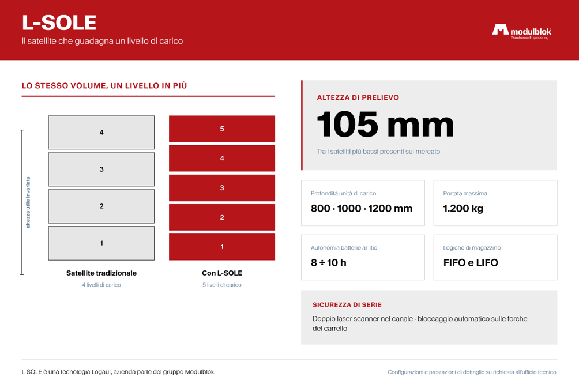Screen dimensions: 579x392
Task: Click the L-SOLE title heading
Action: (59, 22)
